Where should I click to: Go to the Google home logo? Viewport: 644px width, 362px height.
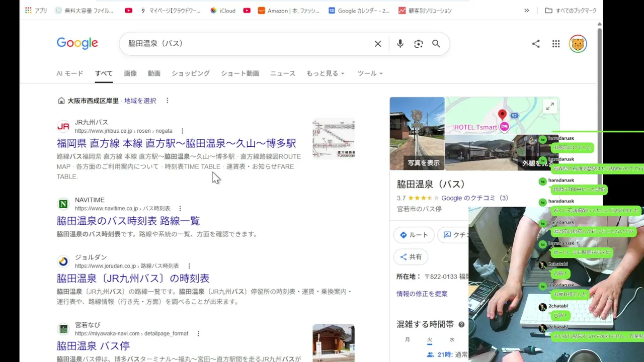coord(77,43)
